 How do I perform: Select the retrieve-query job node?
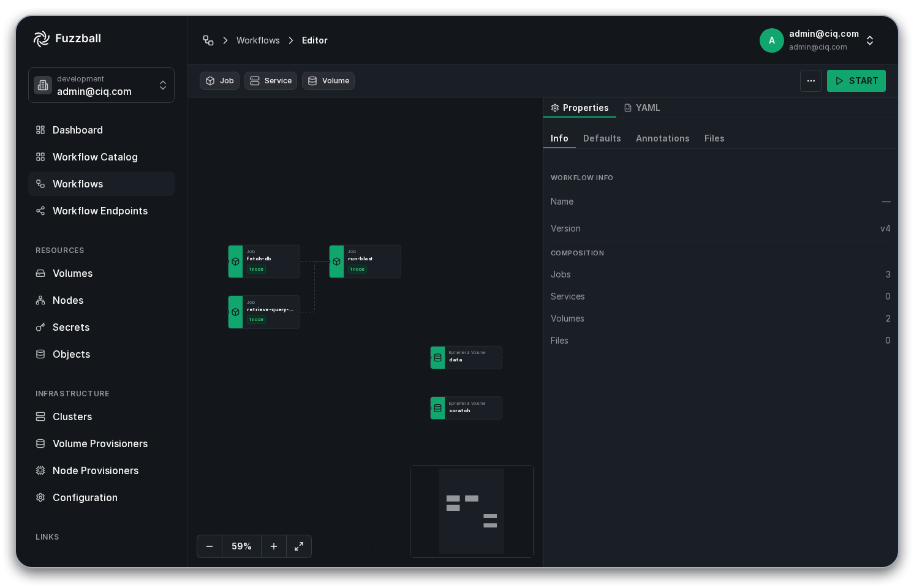click(264, 312)
